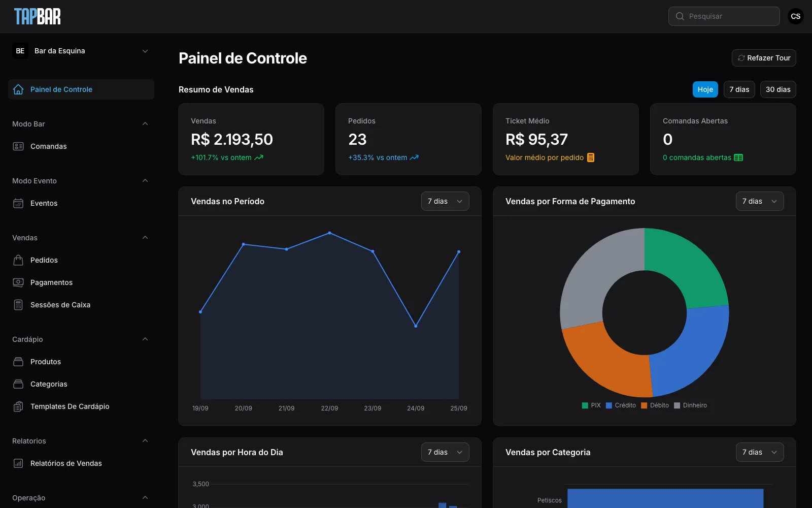Click the Refazer Tour button
The height and width of the screenshot is (508, 812).
point(764,58)
